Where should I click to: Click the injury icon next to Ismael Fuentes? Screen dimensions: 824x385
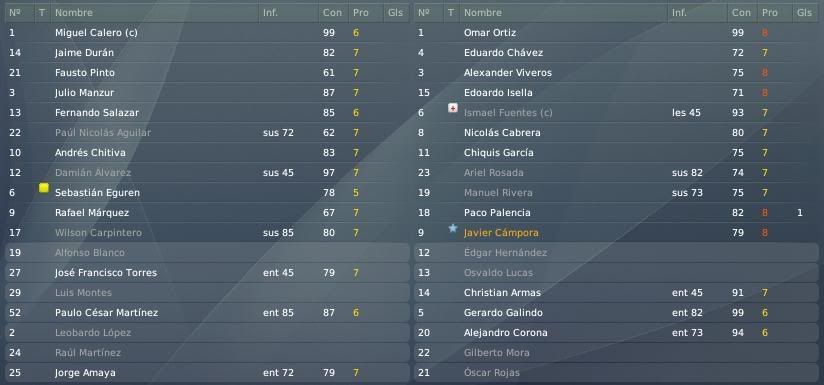click(452, 108)
